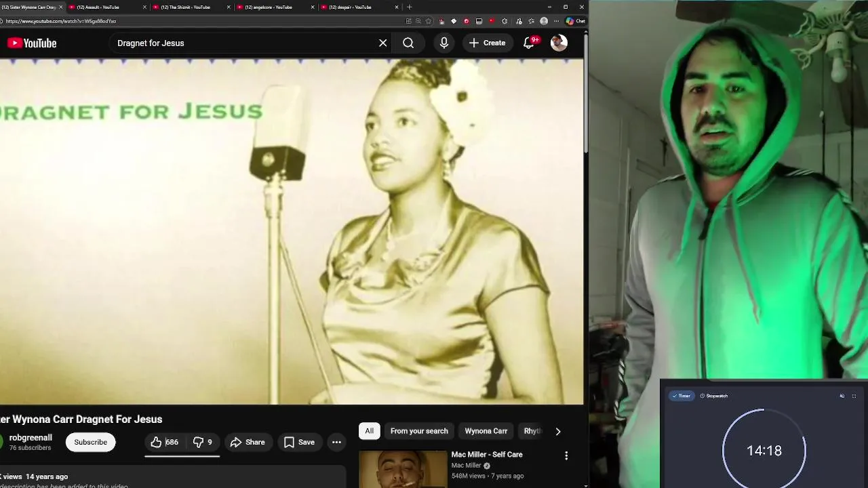Close the angelcore browser tab
The width and height of the screenshot is (868, 488).
[313, 7]
